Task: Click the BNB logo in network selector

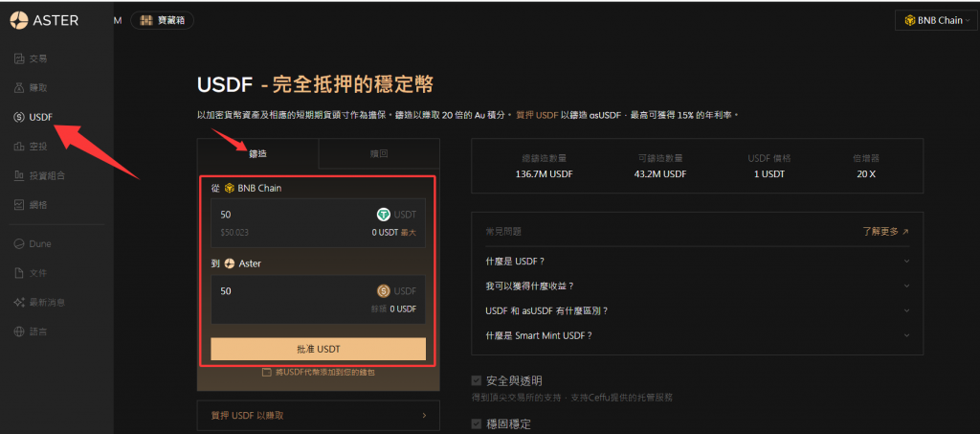Action: pos(909,21)
